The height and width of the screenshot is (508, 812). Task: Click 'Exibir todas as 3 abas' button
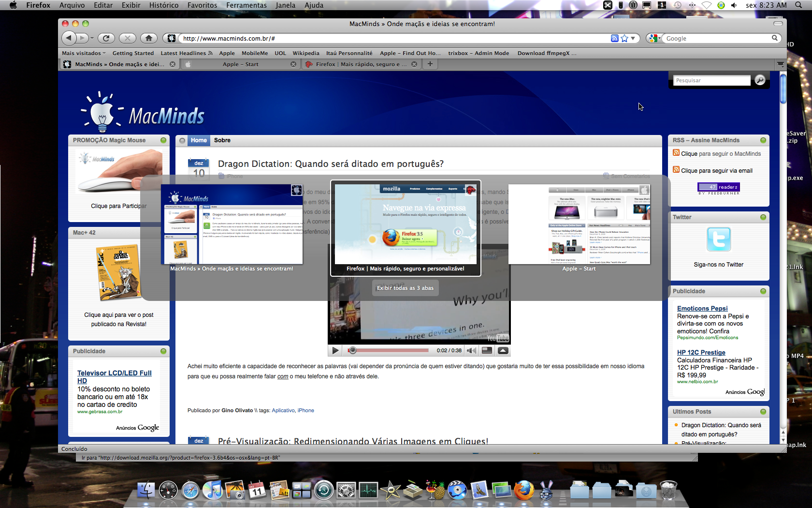tap(405, 288)
